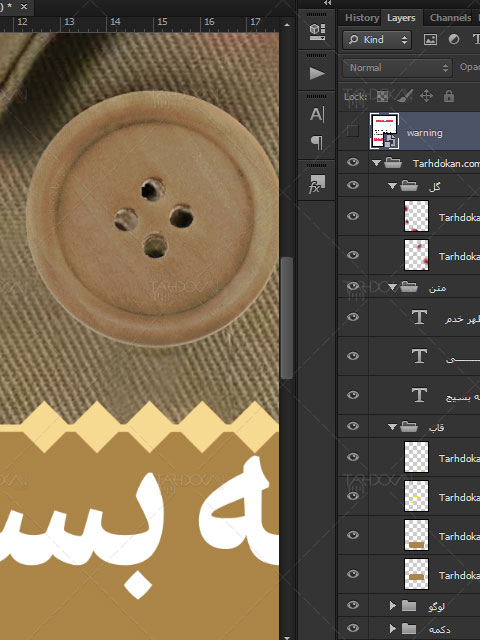Open the collapsed 3D panel icon
This screenshot has height=640, width=480.
(318, 31)
